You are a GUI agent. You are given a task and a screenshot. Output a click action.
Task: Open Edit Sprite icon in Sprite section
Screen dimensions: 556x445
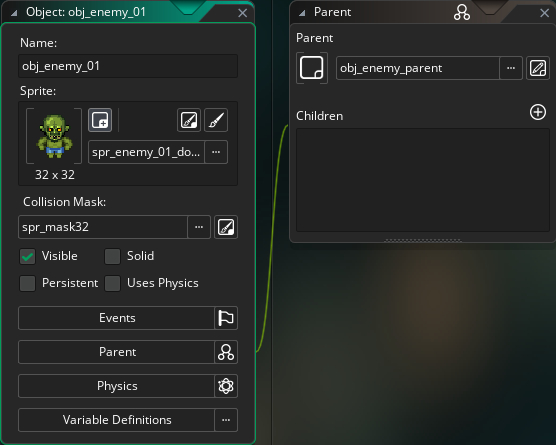(189, 120)
